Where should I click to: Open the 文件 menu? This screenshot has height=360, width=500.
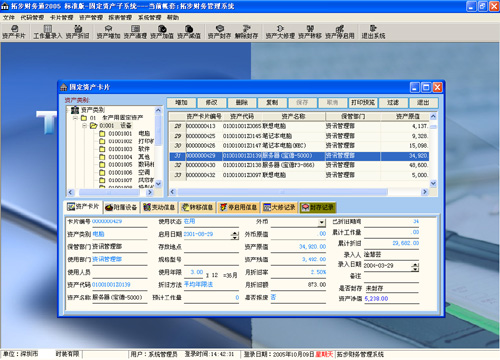point(9,17)
